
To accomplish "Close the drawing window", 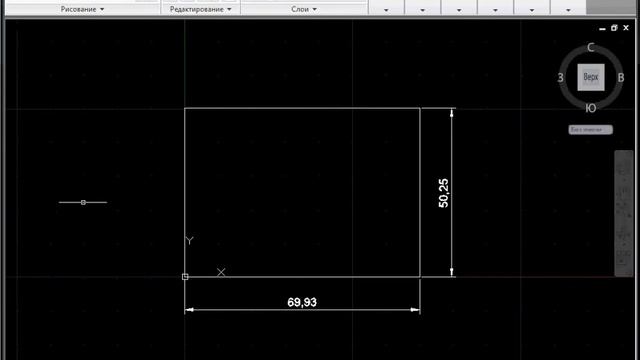I will (x=626, y=28).
